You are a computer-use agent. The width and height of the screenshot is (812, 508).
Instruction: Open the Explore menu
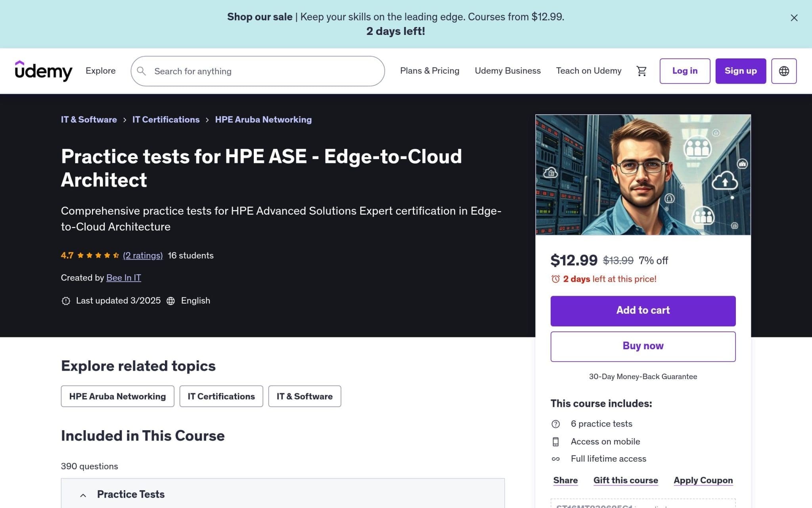click(x=101, y=71)
